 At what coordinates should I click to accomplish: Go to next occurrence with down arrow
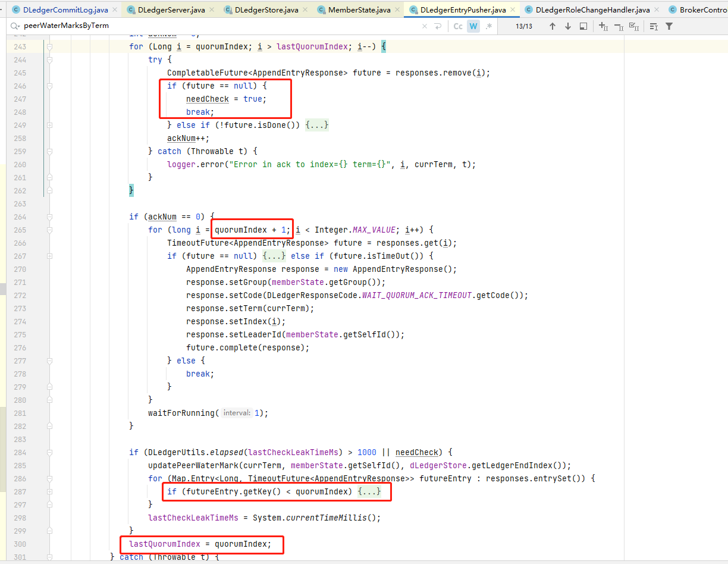(567, 26)
